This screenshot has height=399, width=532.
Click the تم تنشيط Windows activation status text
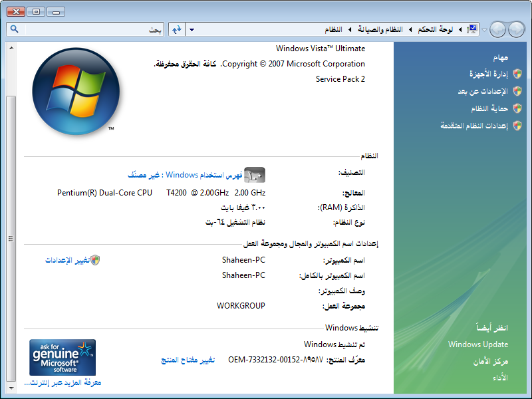[334, 344]
